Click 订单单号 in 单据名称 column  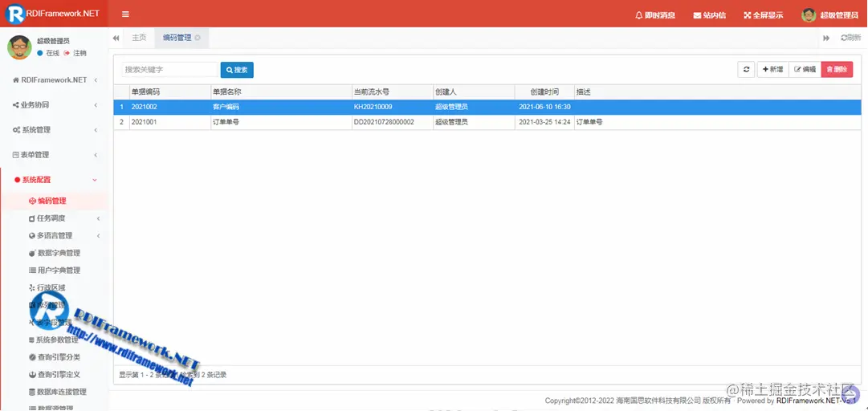pyautogui.click(x=226, y=122)
